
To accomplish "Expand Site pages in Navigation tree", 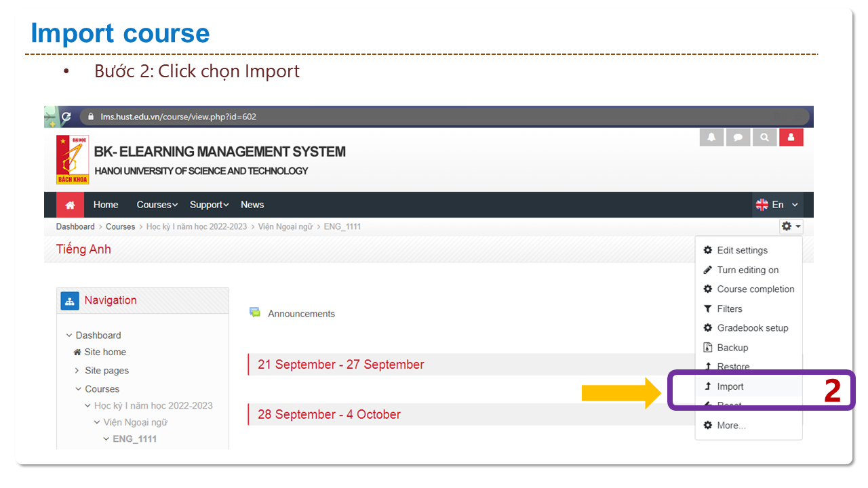I will (x=77, y=371).
